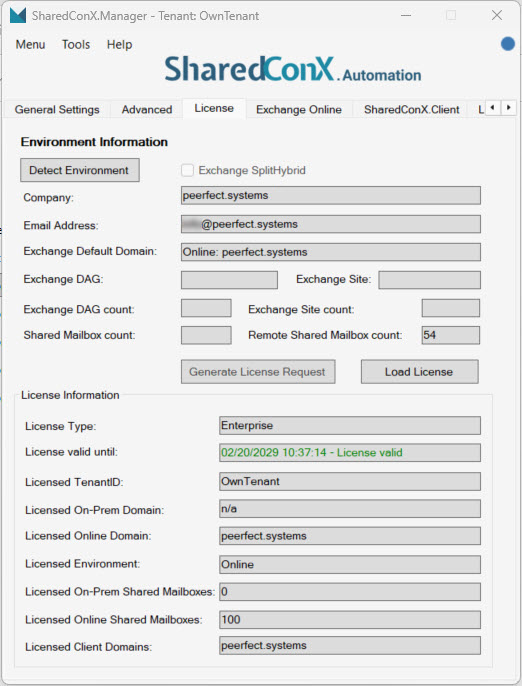Click the Load License button
This screenshot has width=522, height=686.
pos(419,372)
